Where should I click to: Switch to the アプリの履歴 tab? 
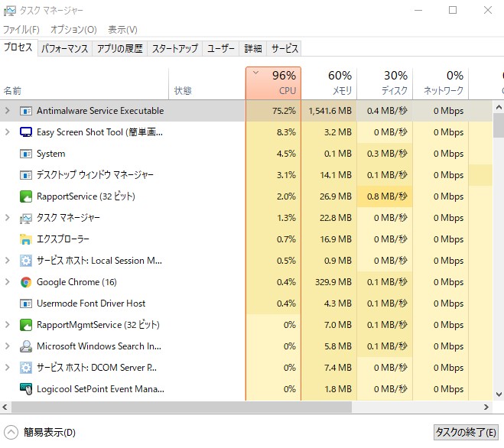tap(120, 49)
